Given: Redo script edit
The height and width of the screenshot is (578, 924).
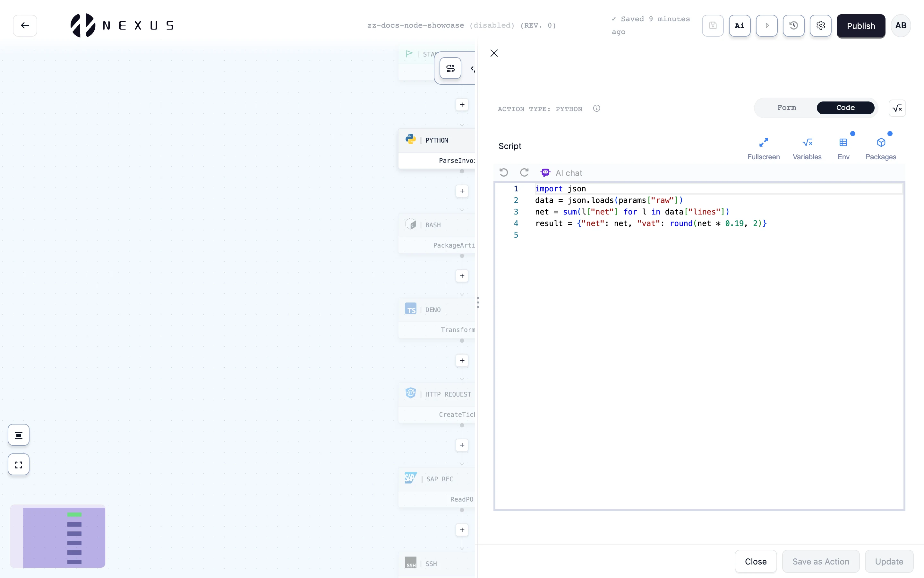Looking at the screenshot, I should coord(524,173).
